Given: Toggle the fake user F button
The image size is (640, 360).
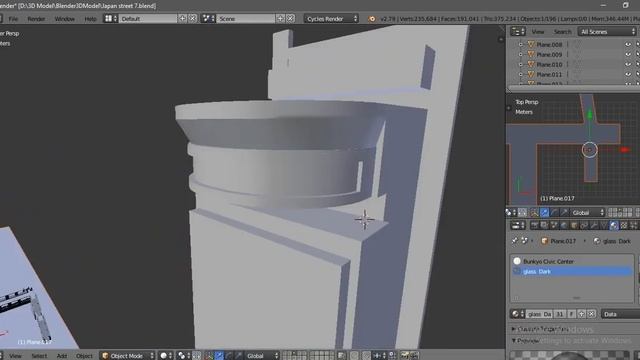Looking at the screenshot, I should pyautogui.click(x=571, y=314).
